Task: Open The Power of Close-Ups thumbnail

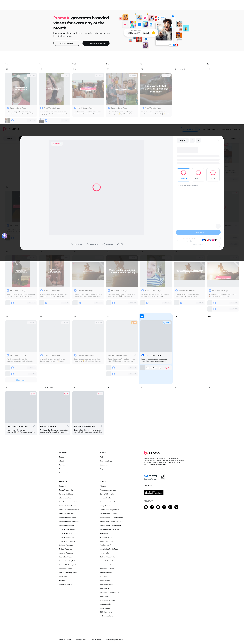Action: point(88,407)
